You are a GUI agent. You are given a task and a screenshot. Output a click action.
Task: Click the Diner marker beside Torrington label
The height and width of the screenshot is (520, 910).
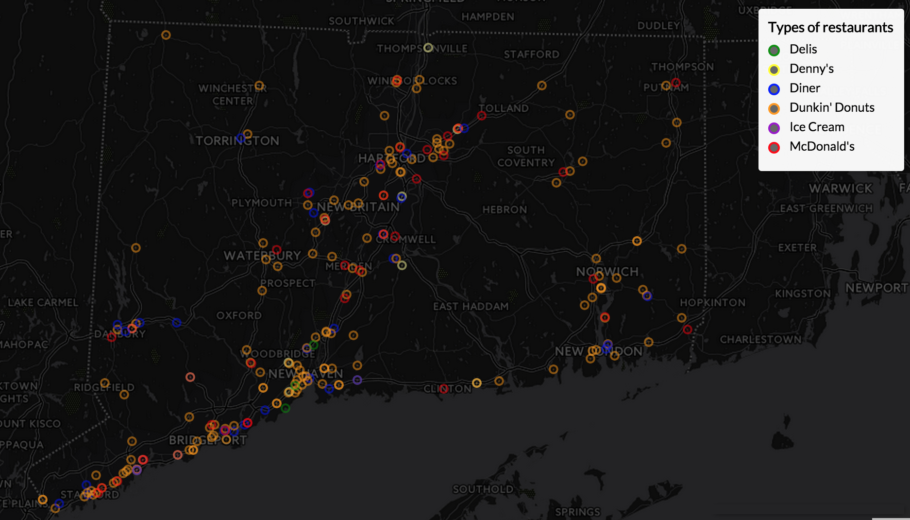241,139
